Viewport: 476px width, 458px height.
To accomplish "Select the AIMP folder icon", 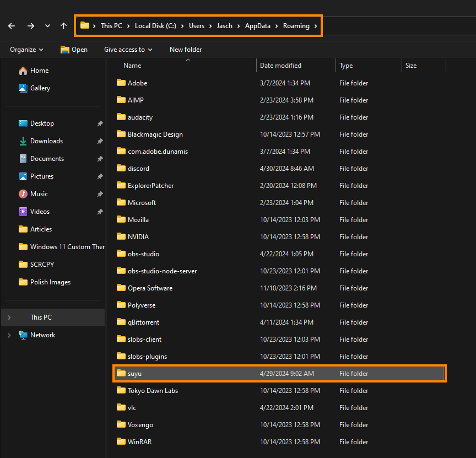I will [121, 100].
